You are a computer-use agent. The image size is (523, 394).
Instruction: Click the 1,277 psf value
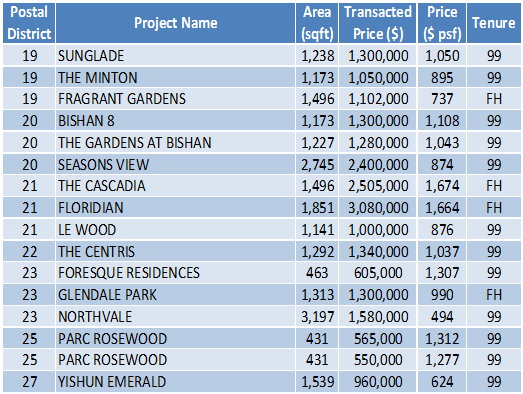(442, 360)
